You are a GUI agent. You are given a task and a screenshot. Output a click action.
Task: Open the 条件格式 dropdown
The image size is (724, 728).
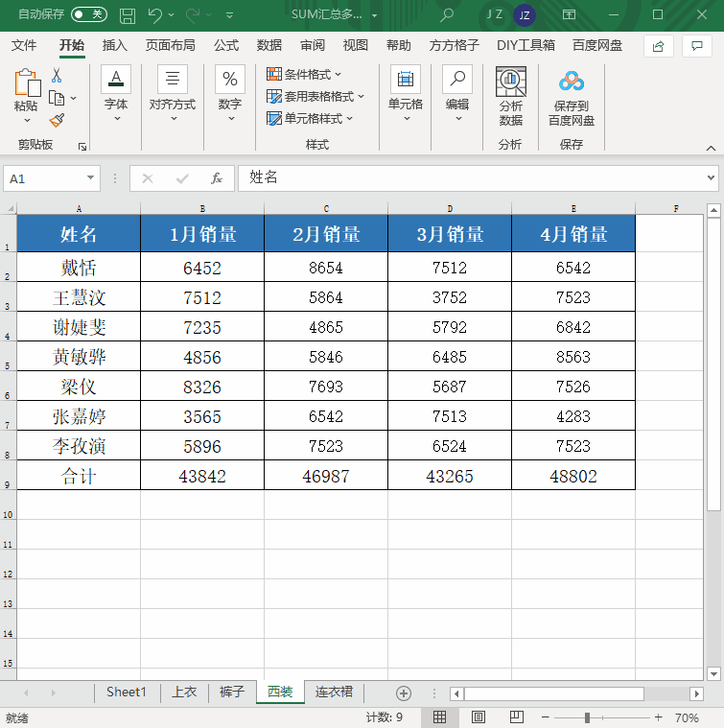tap(304, 74)
